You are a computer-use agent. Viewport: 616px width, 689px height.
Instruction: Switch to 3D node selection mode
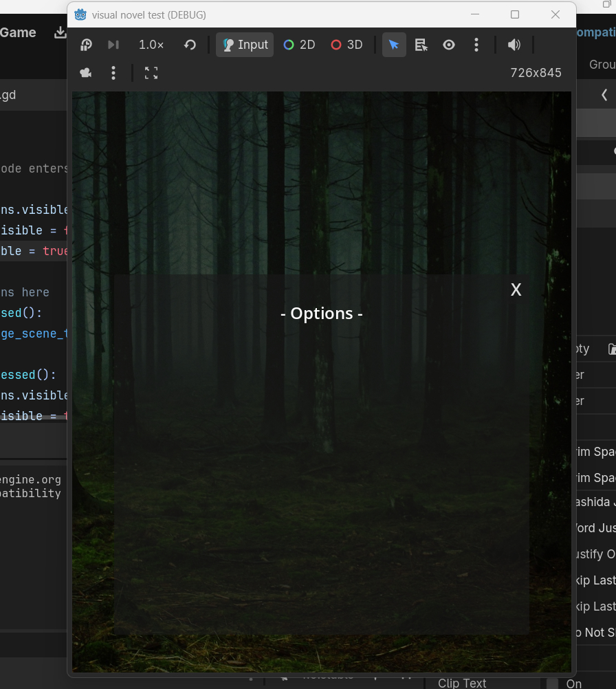[x=346, y=45]
